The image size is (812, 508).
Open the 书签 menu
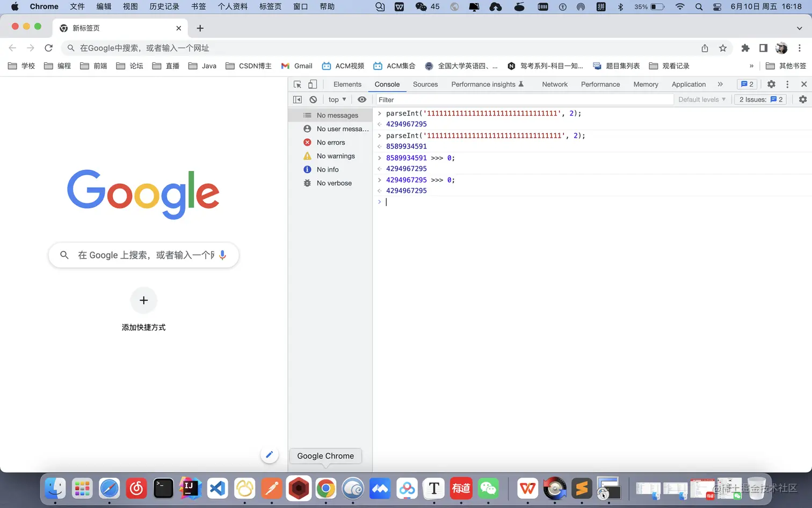click(199, 6)
